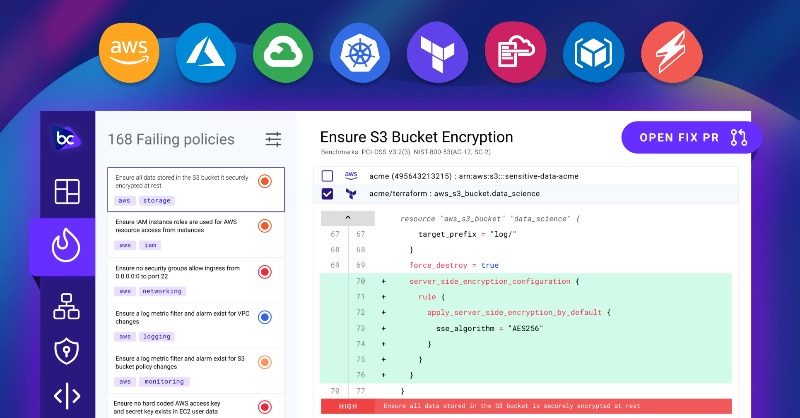This screenshot has width=800, height=418.
Task: Click the Terraform icon beside acme/terraform row
Action: click(x=351, y=193)
